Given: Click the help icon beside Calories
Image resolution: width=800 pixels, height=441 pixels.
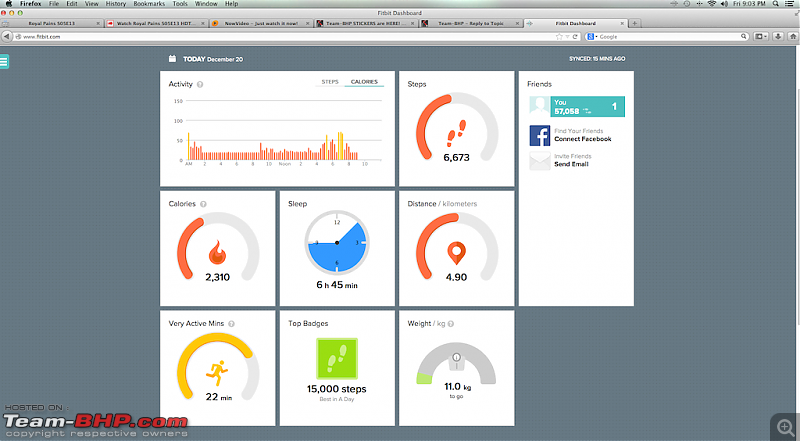Looking at the screenshot, I should [203, 204].
